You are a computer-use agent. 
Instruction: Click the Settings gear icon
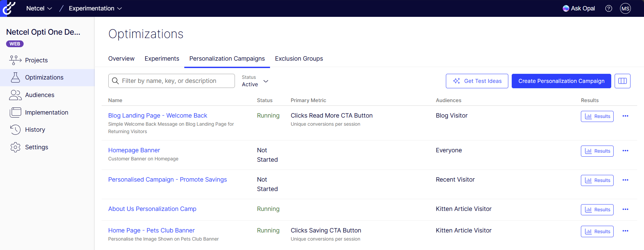(15, 147)
